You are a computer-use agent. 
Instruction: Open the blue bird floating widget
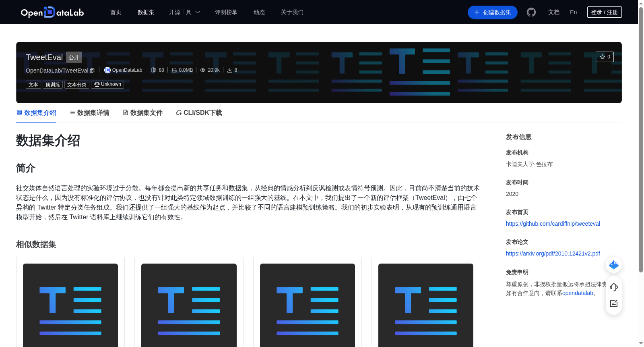click(x=614, y=265)
